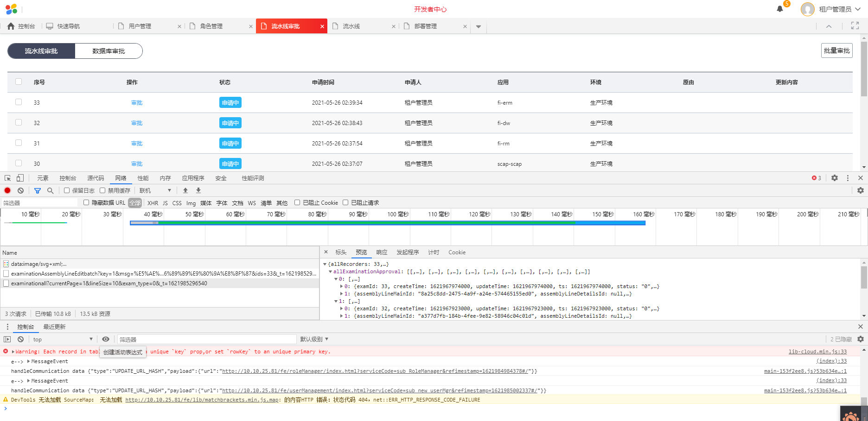
Task: Toggle the network filter funnel icon
Action: [38, 190]
